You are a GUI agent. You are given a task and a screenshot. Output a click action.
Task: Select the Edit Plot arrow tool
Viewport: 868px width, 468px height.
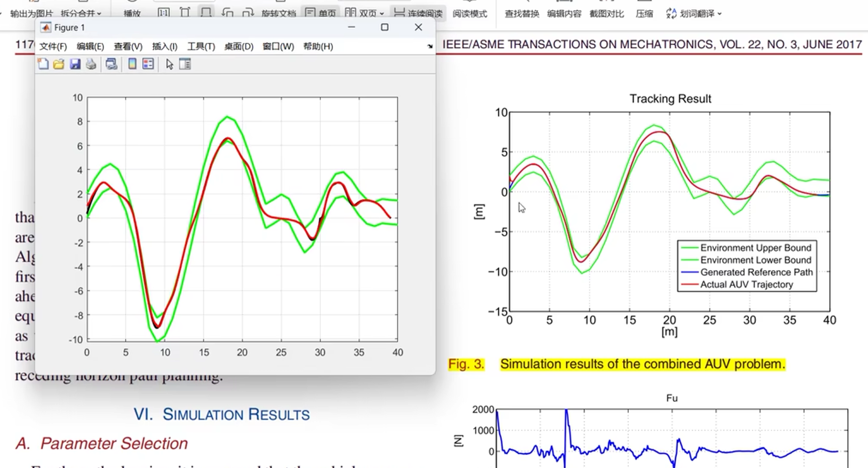(170, 64)
